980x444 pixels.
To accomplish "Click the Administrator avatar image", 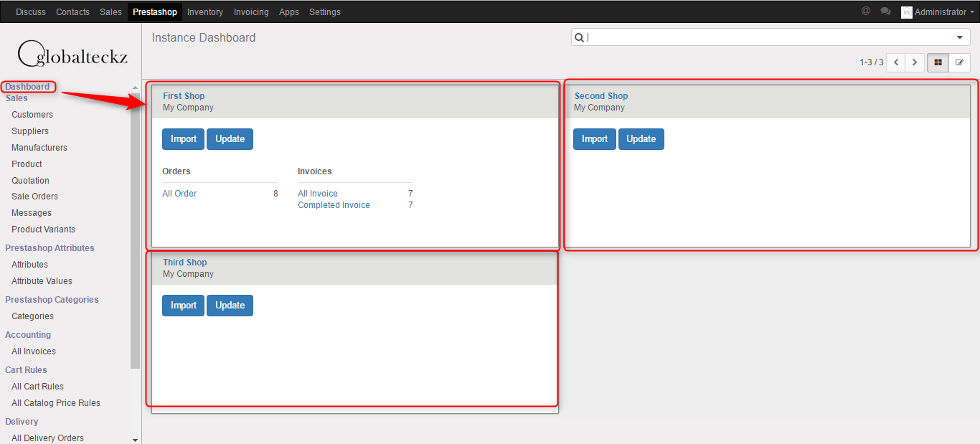I will (907, 12).
